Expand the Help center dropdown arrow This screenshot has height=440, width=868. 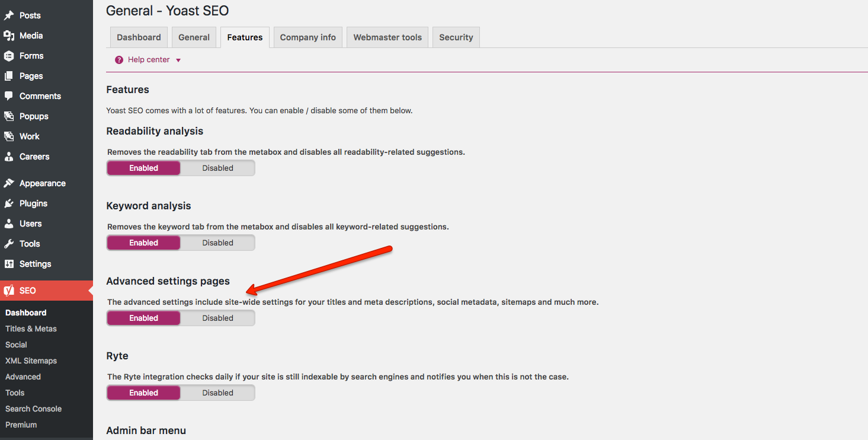pos(178,60)
